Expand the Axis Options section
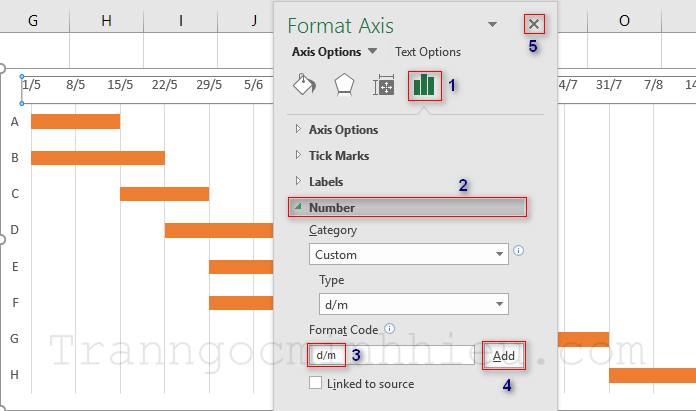The width and height of the screenshot is (696, 411). [x=343, y=129]
